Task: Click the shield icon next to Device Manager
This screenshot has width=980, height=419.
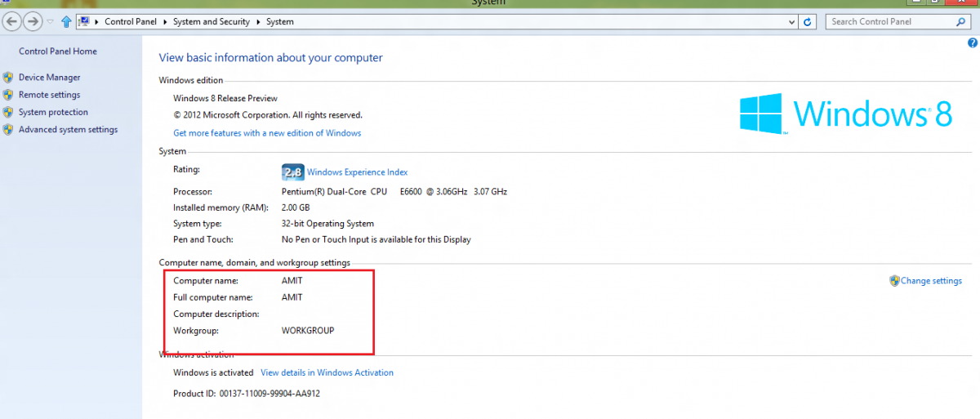Action: [8, 78]
